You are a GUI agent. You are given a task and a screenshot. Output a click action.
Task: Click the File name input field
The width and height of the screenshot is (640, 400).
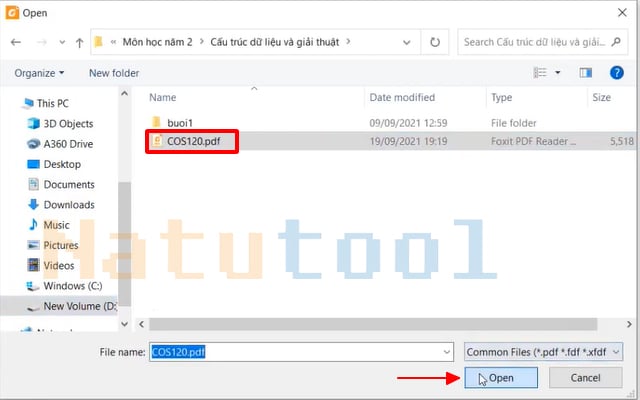[x=301, y=352]
